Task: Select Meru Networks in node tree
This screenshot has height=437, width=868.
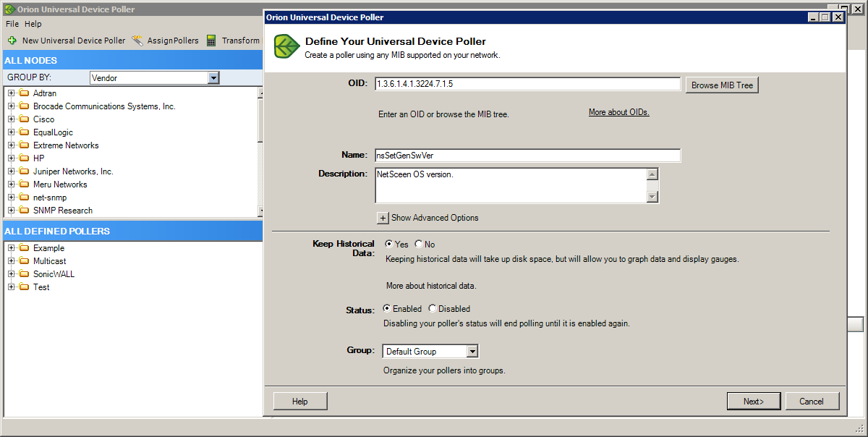Action: coord(60,184)
